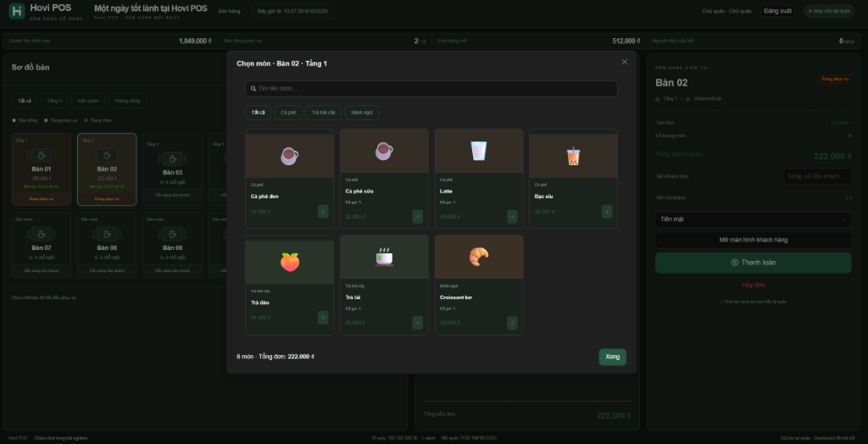This screenshot has width=868, height=444.
Task: Click the 6 món · Tổng đơn summary text
Action: (x=275, y=357)
